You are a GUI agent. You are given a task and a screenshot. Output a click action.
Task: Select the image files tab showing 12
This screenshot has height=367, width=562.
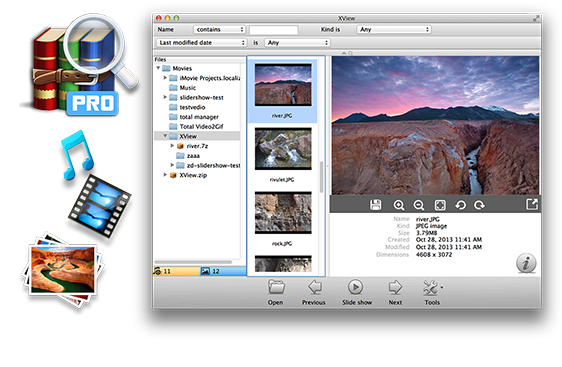[223, 271]
